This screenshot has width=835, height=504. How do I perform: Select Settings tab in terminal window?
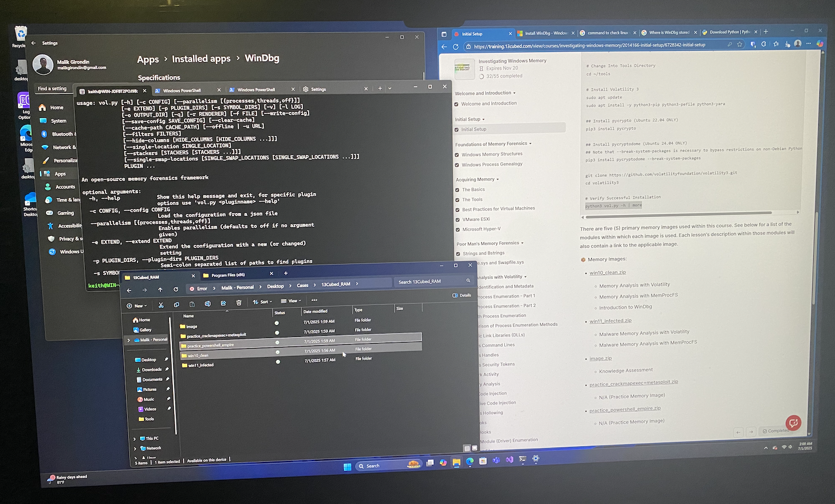(x=334, y=89)
